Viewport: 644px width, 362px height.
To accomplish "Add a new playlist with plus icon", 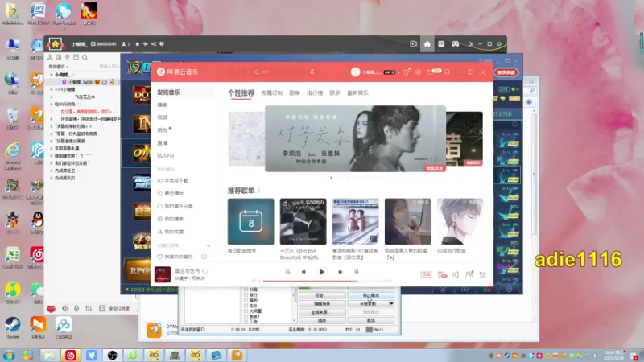I will (x=208, y=245).
